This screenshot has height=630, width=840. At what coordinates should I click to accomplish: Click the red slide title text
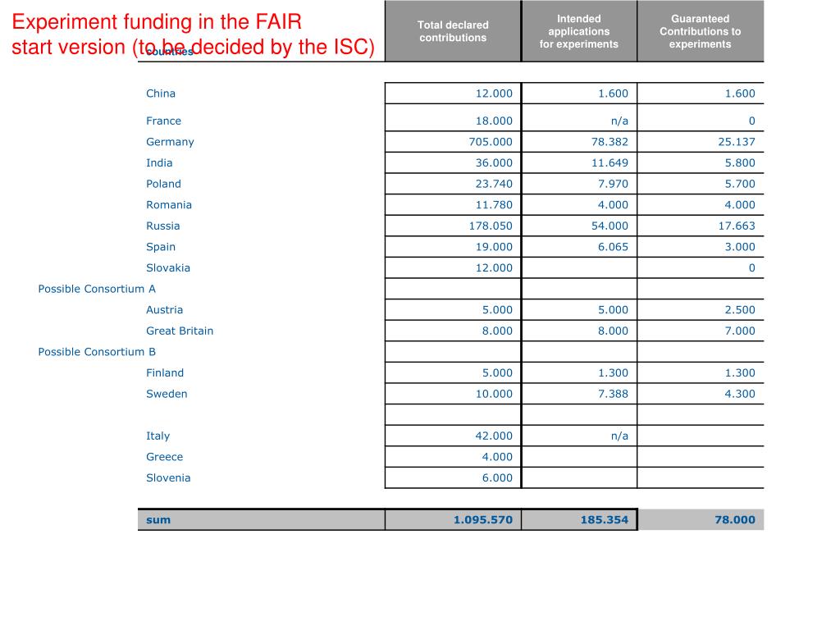click(193, 34)
